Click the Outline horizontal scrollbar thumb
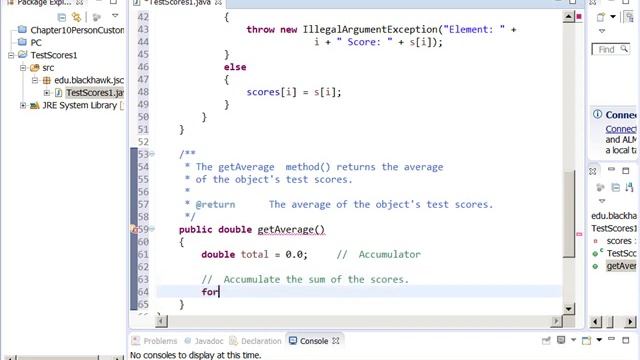The height and width of the screenshot is (360, 640). tap(611, 322)
